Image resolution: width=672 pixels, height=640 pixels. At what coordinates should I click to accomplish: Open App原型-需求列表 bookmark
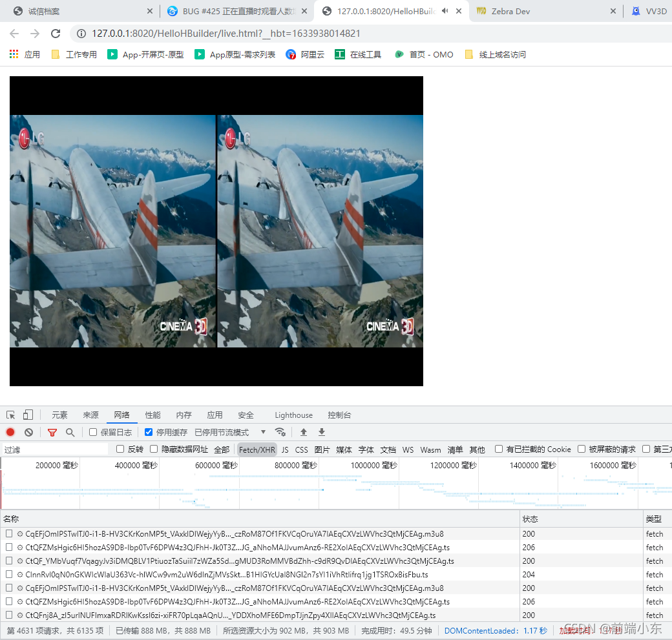pos(235,54)
